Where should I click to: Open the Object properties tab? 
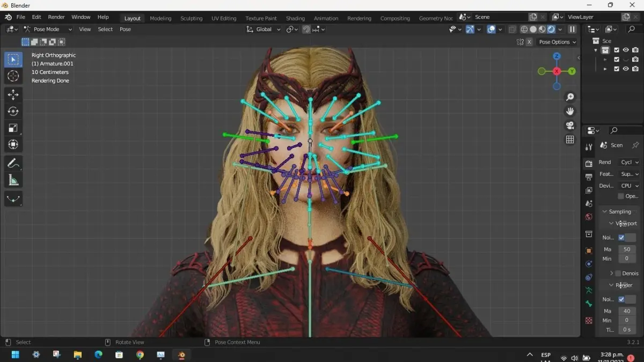point(589,250)
